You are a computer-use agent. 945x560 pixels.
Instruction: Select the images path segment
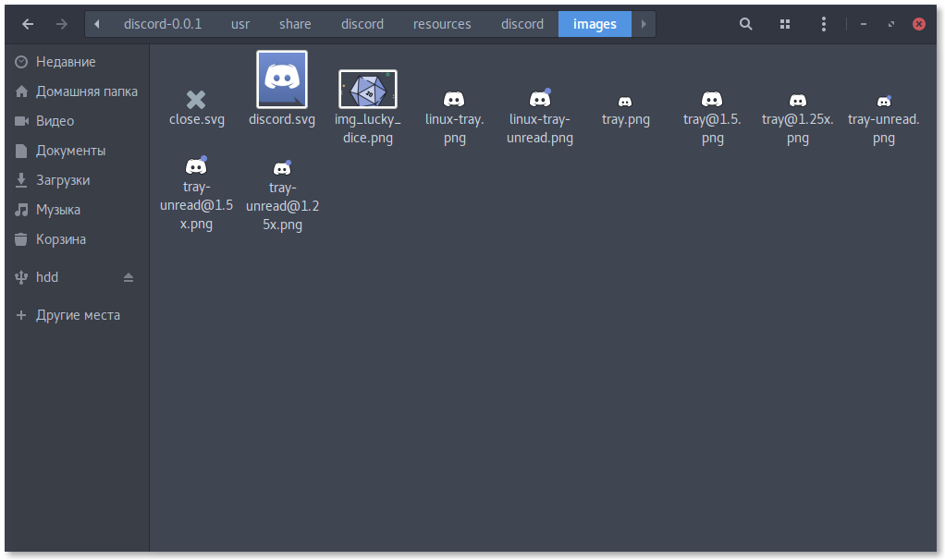click(x=595, y=24)
